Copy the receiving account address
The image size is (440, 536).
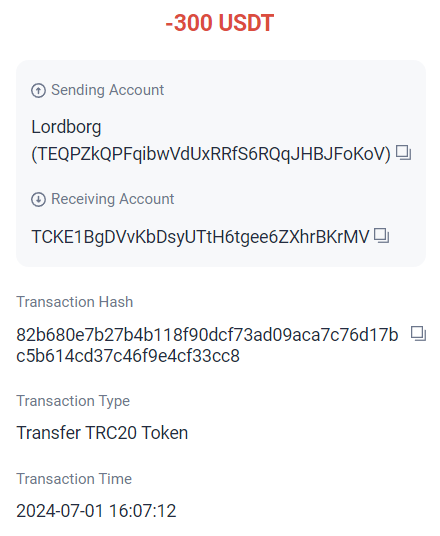(382, 236)
